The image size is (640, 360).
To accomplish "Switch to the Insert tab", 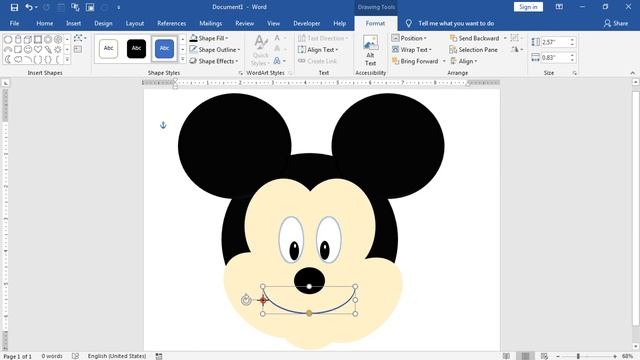I will point(73,23).
